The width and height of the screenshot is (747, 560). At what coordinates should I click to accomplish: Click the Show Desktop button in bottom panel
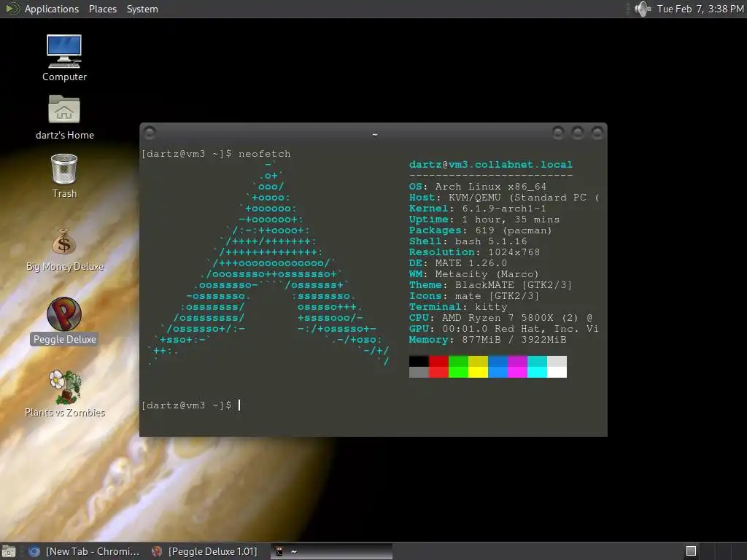(x=9, y=551)
